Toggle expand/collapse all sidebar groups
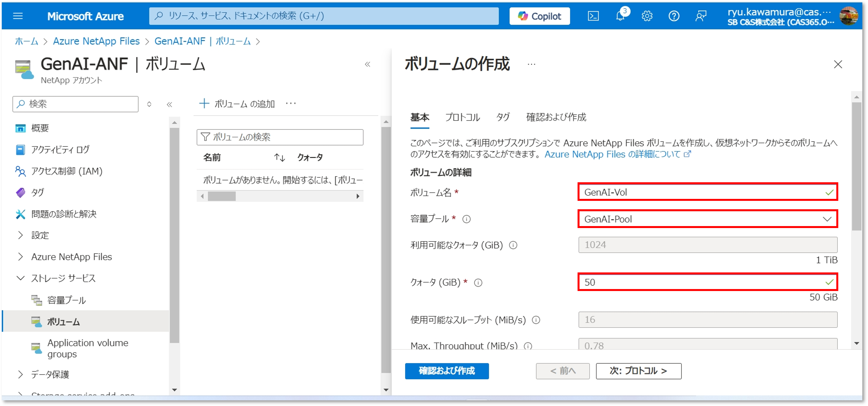 click(x=149, y=104)
